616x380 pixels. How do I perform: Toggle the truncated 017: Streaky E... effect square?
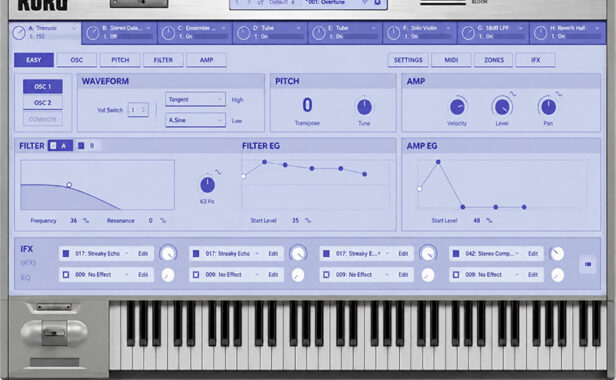point(326,254)
